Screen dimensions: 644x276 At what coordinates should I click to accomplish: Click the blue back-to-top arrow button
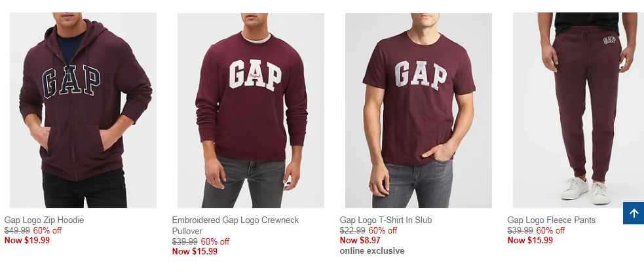634,213
